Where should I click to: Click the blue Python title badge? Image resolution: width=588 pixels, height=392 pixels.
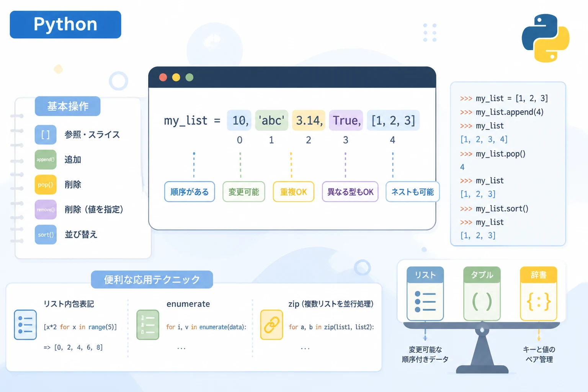click(65, 24)
